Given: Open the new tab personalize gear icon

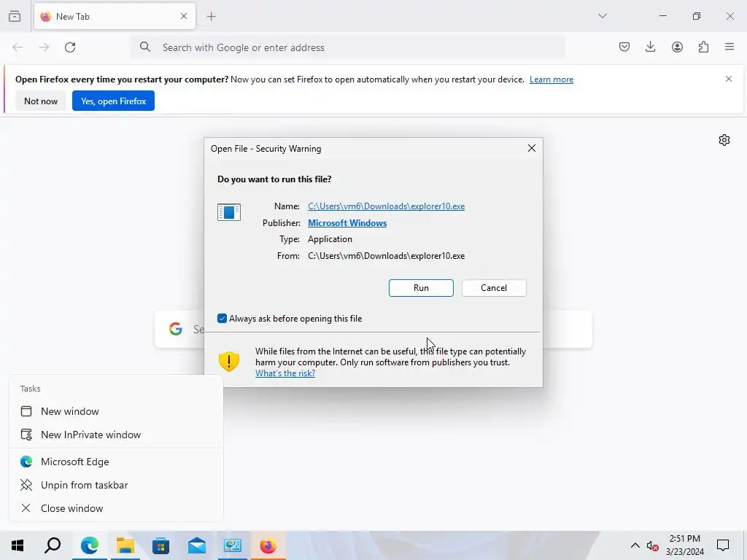Looking at the screenshot, I should click(x=724, y=140).
